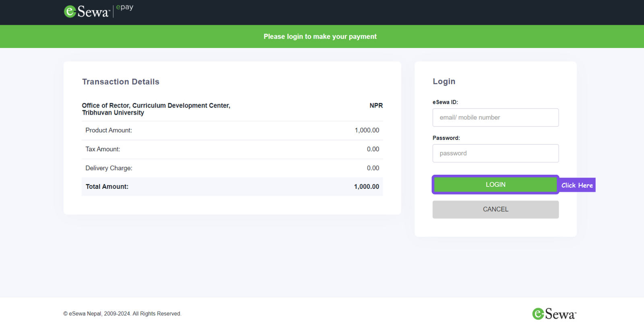Click the 'Product Amount:' label
This screenshot has width=644, height=324.
pos(109,130)
